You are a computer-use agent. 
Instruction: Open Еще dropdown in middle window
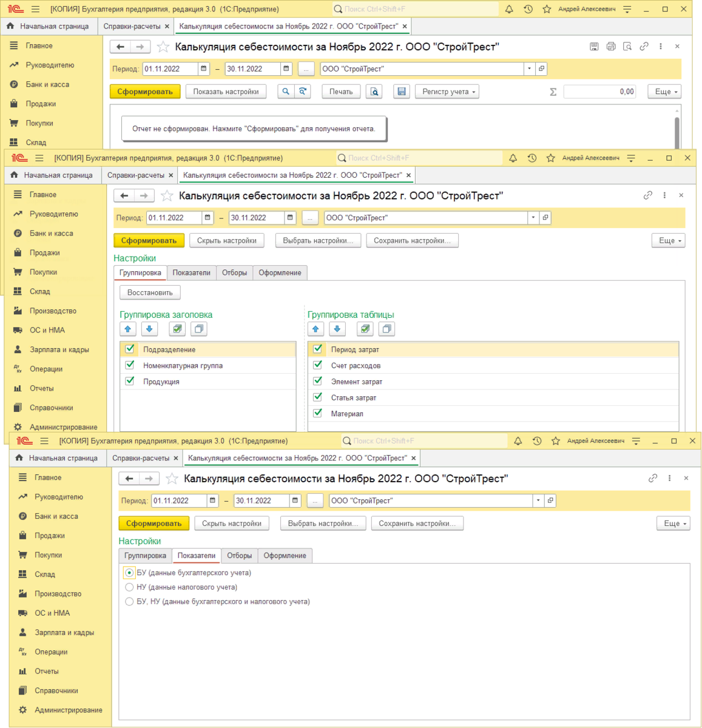point(668,240)
